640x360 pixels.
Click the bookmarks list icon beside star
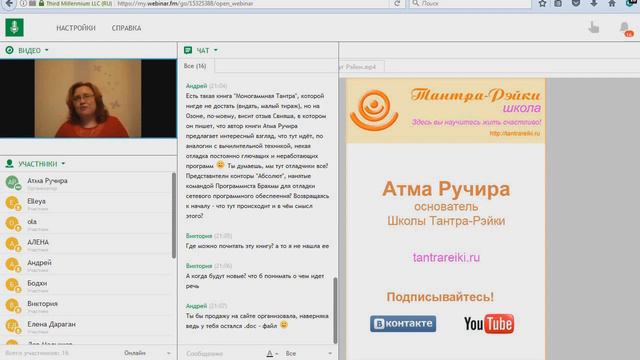click(558, 4)
